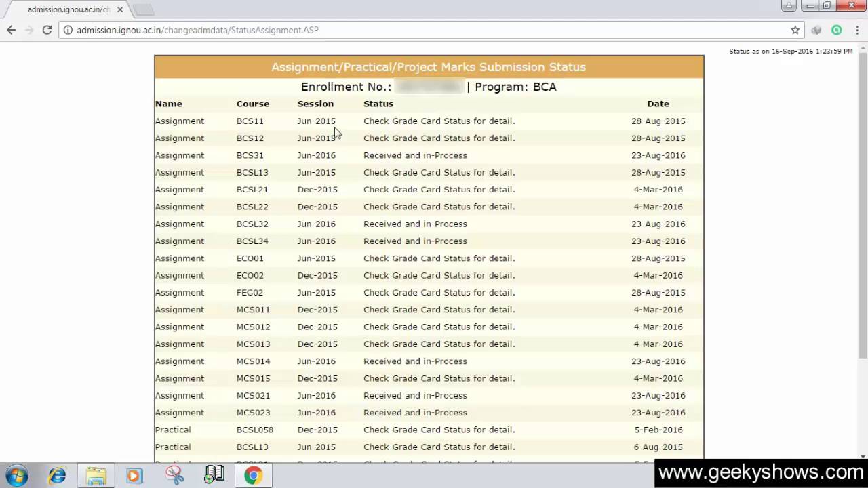
Task: Click session 'Dec-2015' for MCS011
Action: point(317,310)
